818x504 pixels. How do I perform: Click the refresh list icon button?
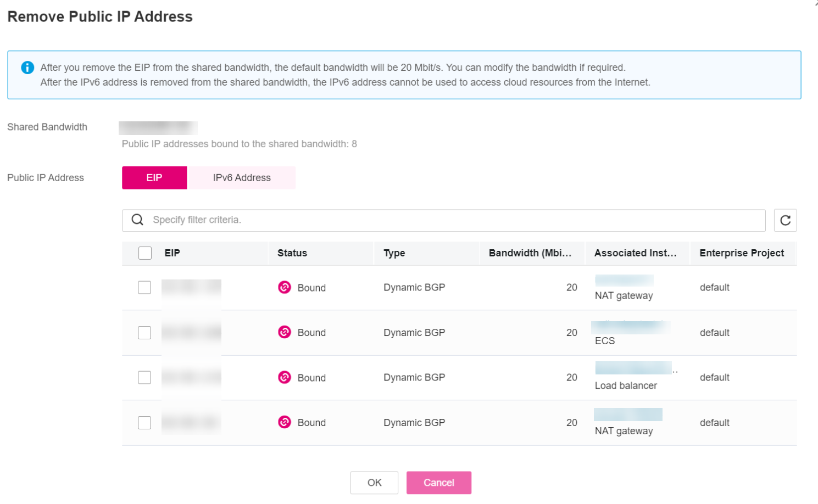coord(785,220)
